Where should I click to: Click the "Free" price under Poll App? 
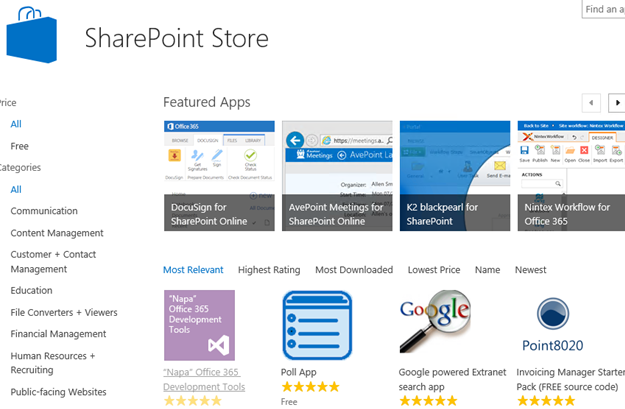tap(289, 402)
